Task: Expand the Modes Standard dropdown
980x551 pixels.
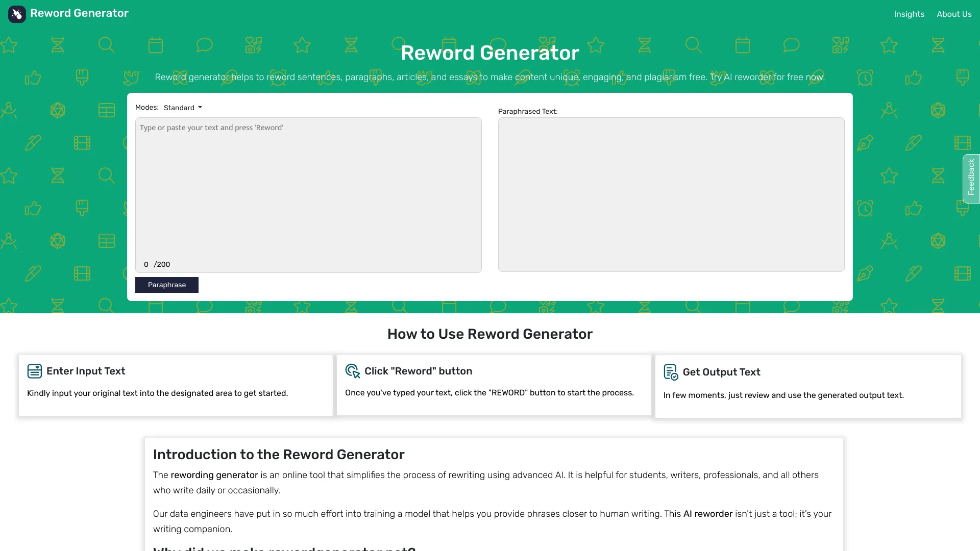Action: (182, 107)
